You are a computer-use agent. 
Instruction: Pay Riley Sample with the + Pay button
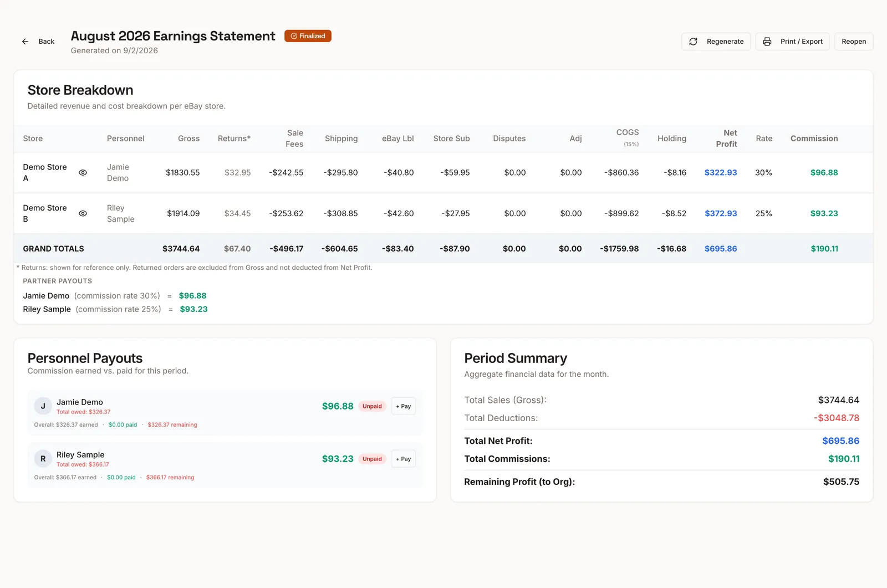tap(404, 459)
